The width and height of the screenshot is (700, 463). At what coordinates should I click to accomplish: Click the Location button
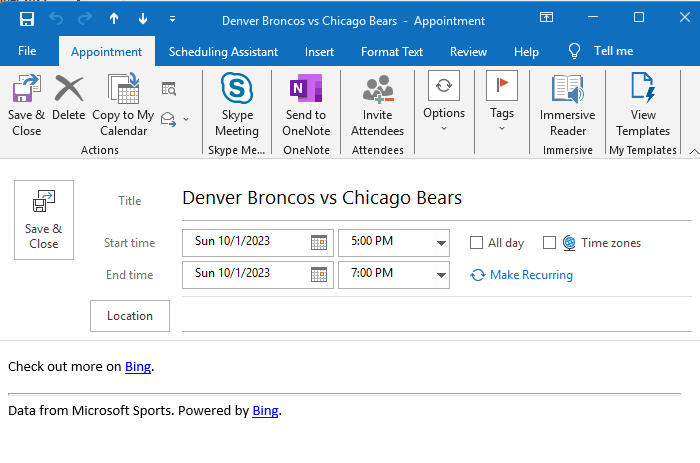(130, 316)
